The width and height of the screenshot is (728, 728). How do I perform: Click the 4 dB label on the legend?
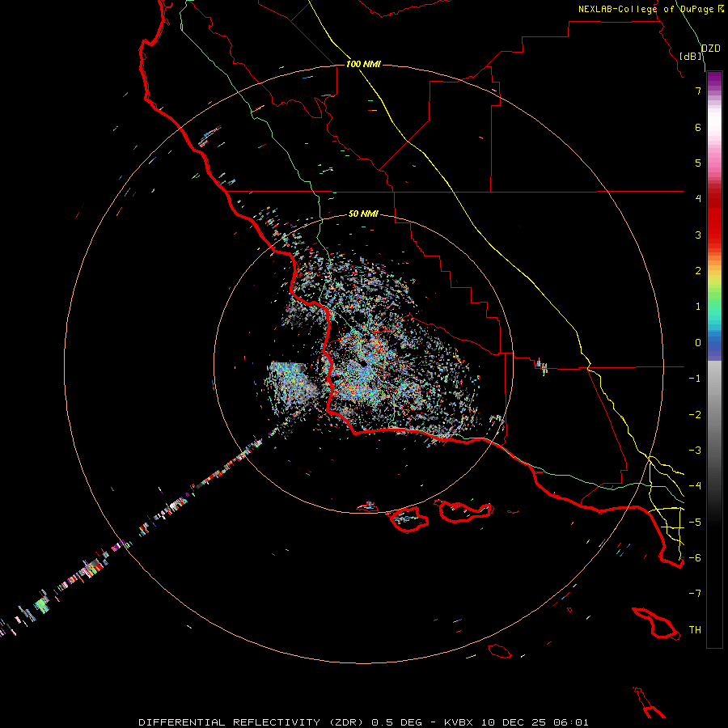click(x=698, y=199)
